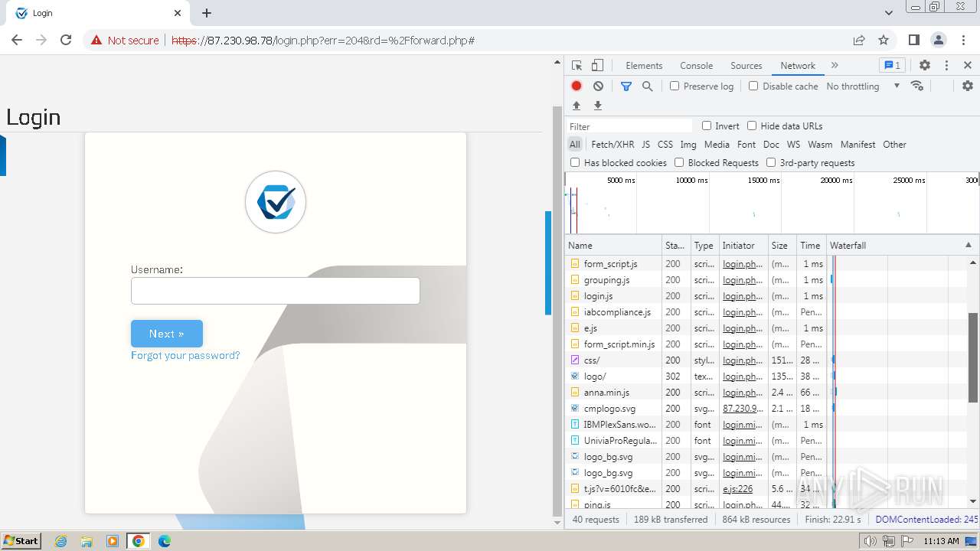This screenshot has height=551, width=980.
Task: Switch to Elements tab
Action: tap(644, 66)
